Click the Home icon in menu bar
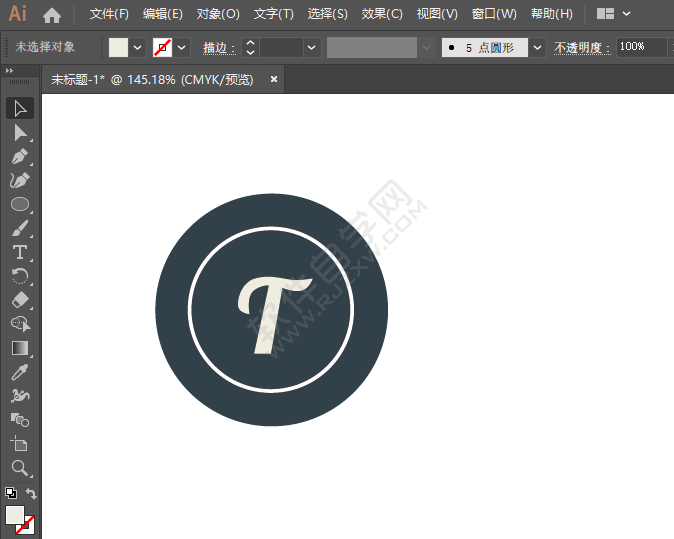Image resolution: width=674 pixels, height=539 pixels. coord(52,15)
